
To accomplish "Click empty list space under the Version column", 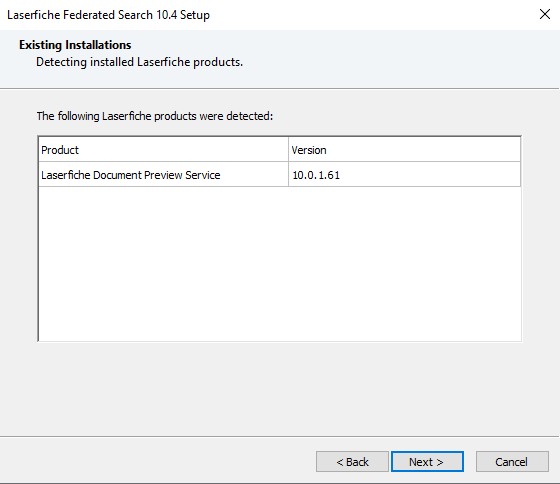I will tap(404, 264).
